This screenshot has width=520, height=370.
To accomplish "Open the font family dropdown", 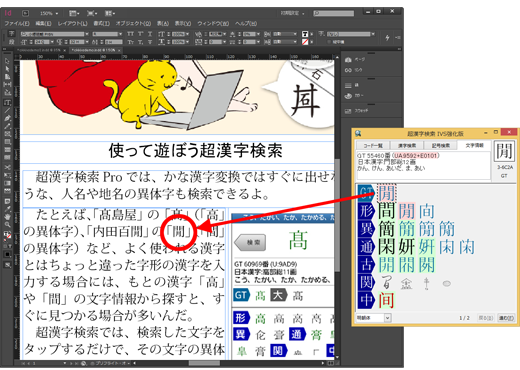I will (x=87, y=34).
